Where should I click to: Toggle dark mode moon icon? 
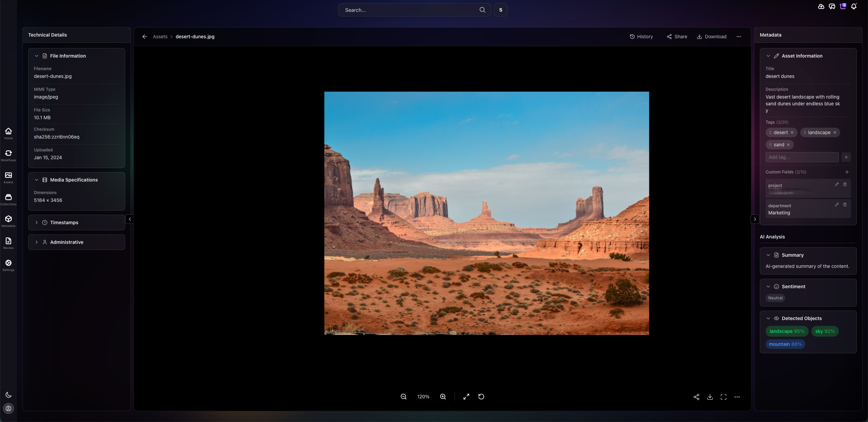[x=8, y=395]
